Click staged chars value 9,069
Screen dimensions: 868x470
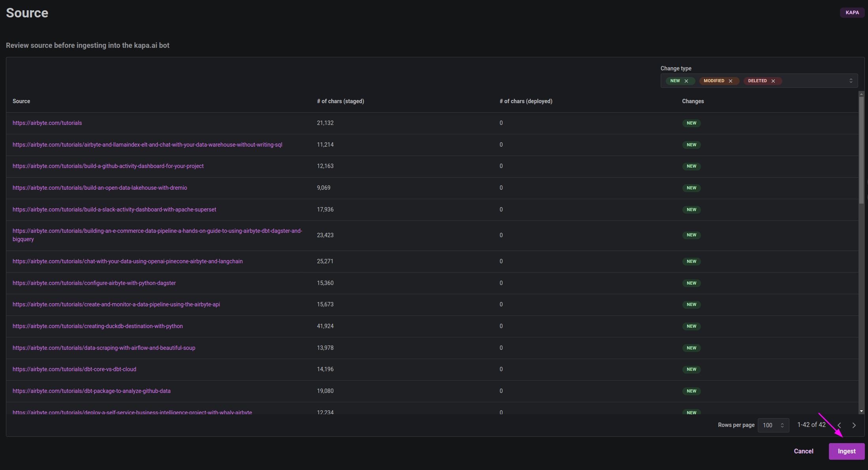point(324,188)
